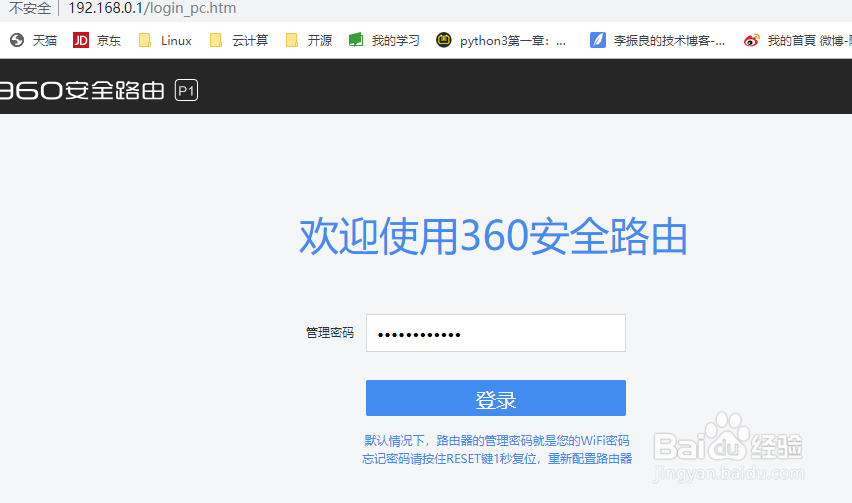
Task: Click the 360安全路由 header logo
Action: pyautogui.click(x=82, y=90)
